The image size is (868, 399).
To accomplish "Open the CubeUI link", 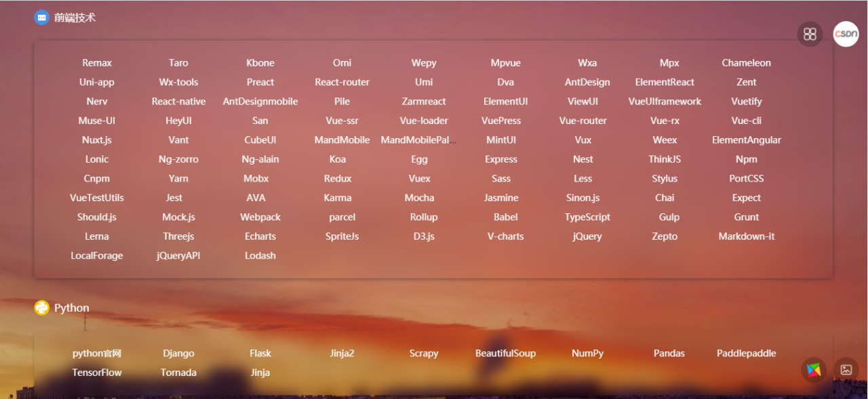I will [260, 140].
